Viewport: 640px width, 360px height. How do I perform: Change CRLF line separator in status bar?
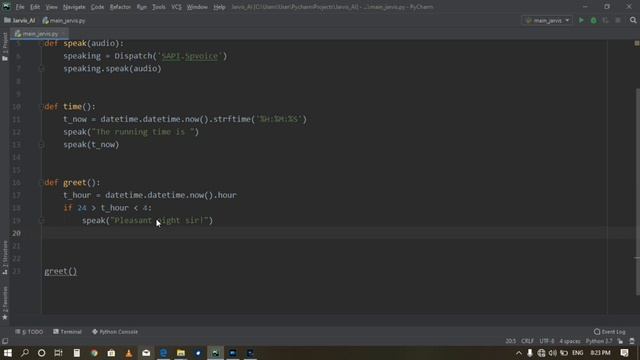[527, 341]
